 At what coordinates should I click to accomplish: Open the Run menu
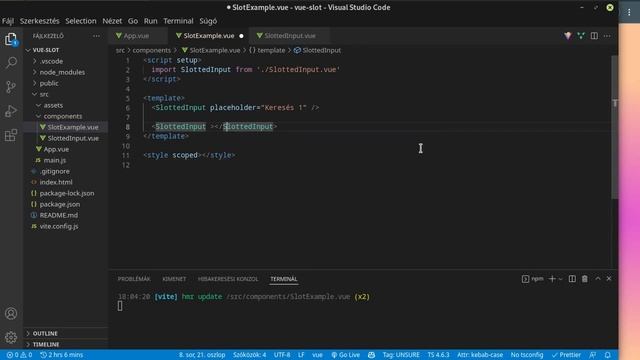(x=151, y=21)
